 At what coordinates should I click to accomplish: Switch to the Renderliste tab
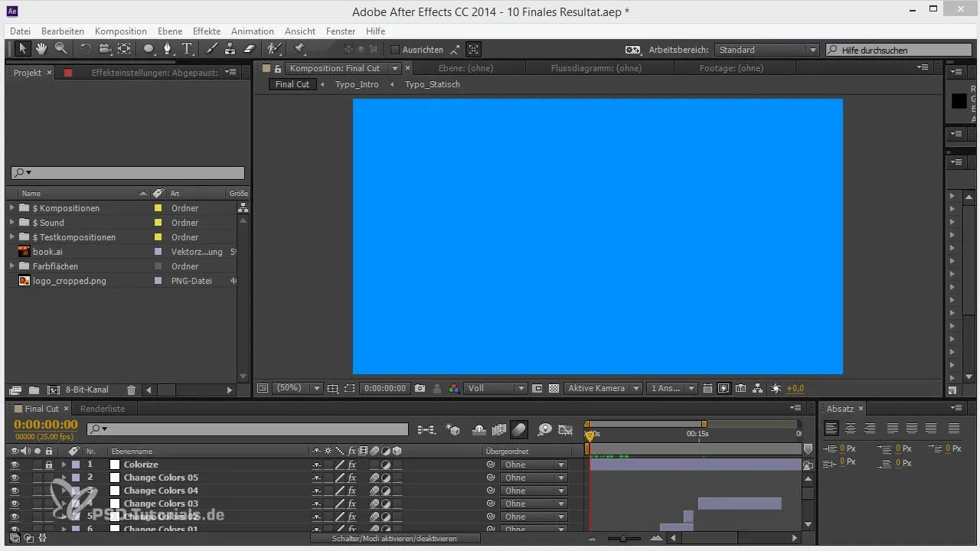click(103, 409)
